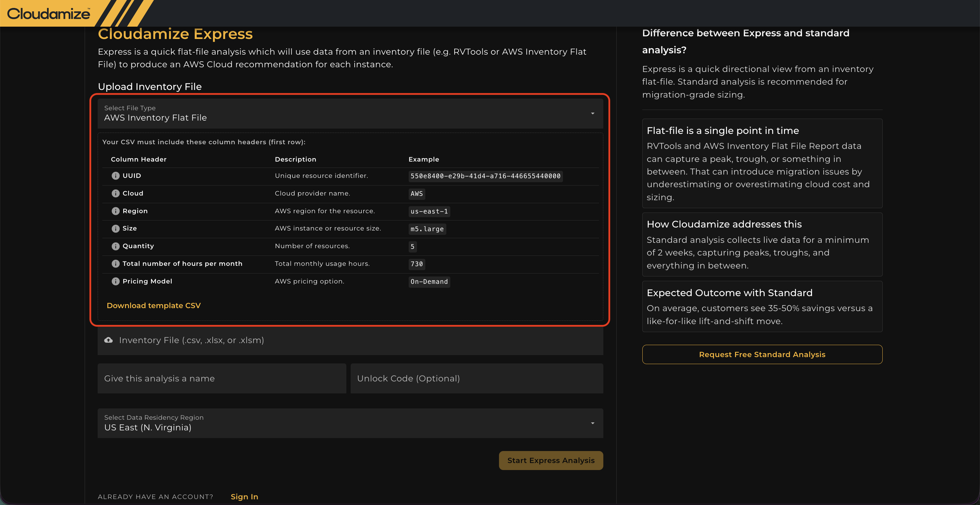Click the Example table heading
Viewport: 980px width, 505px height.
pos(424,159)
